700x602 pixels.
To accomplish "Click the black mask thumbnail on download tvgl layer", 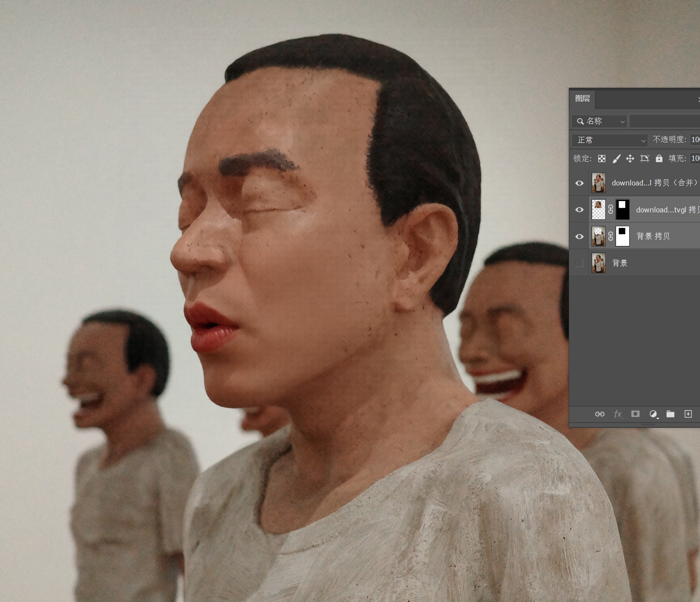I will (622, 210).
